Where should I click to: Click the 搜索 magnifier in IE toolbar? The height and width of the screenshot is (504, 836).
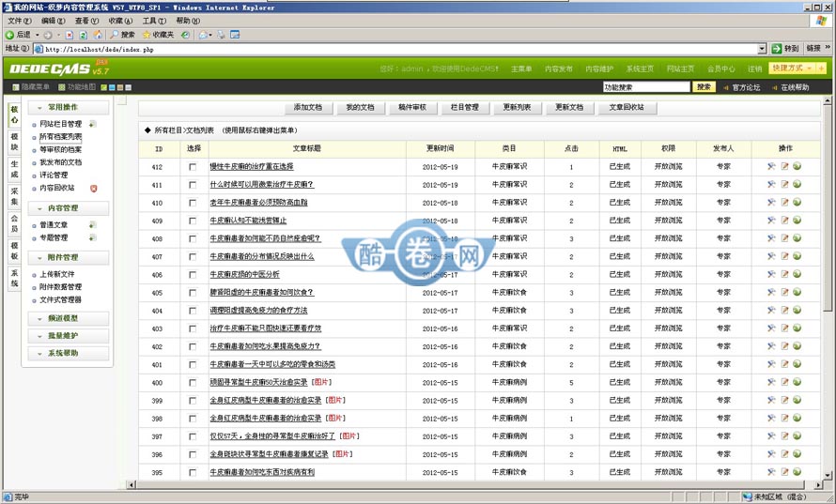tap(114, 35)
